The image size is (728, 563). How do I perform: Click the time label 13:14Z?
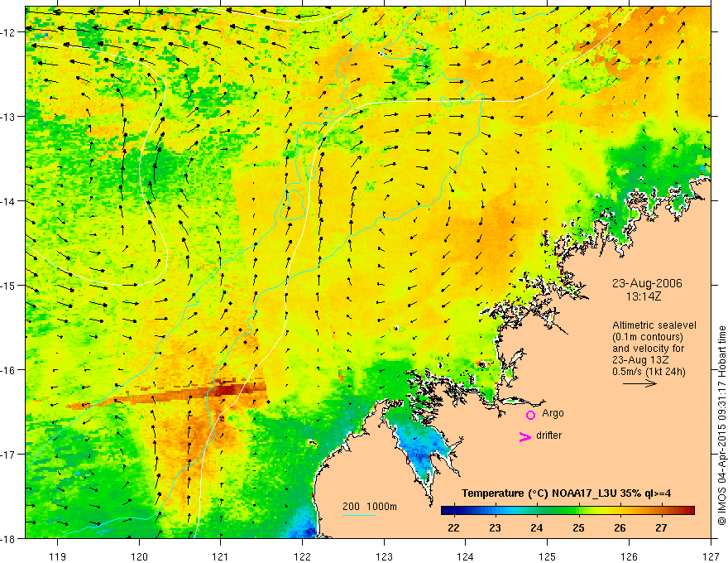click(643, 296)
